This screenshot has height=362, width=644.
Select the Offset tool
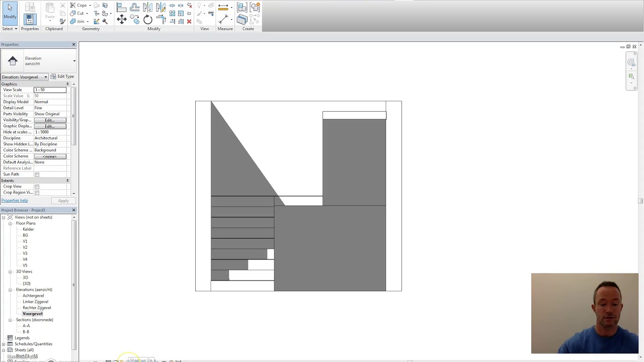[x=135, y=7]
